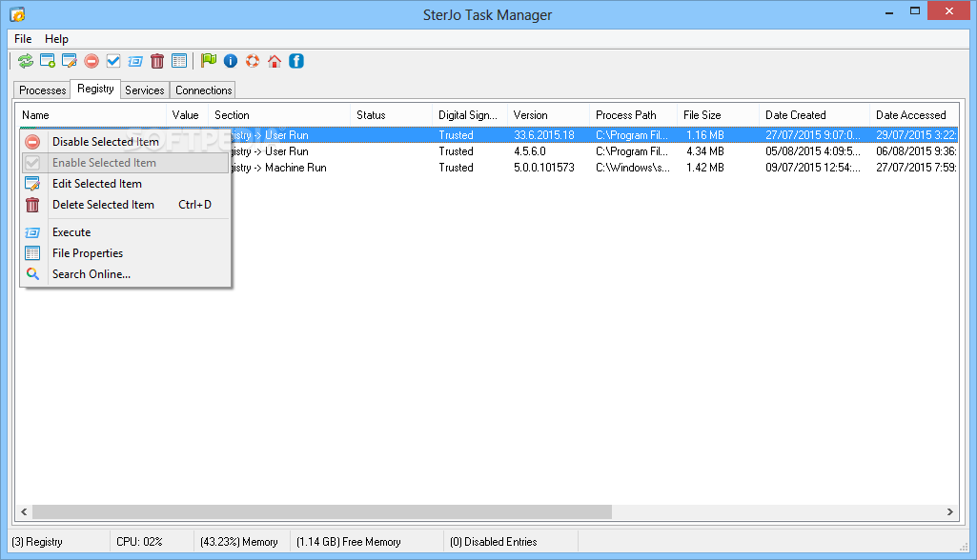Viewport: 977px width, 560px height.
Task: Click the horizontal scrollbar left arrow
Action: pos(24,512)
